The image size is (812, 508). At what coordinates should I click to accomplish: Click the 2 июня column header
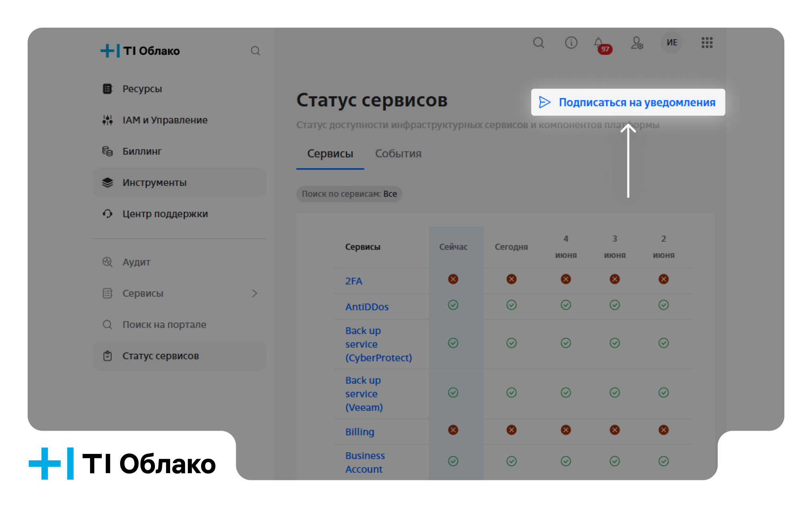[x=663, y=247]
